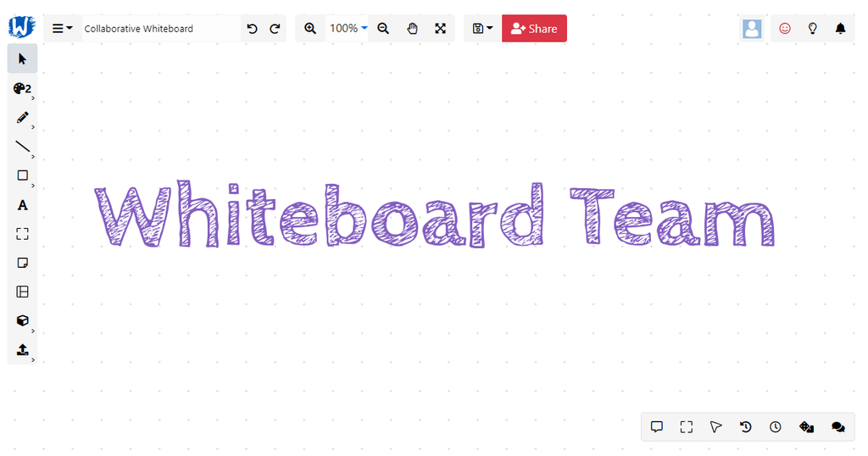This screenshot has height=456, width=868.
Task: Choose the arrow select tool
Action: click(22, 58)
